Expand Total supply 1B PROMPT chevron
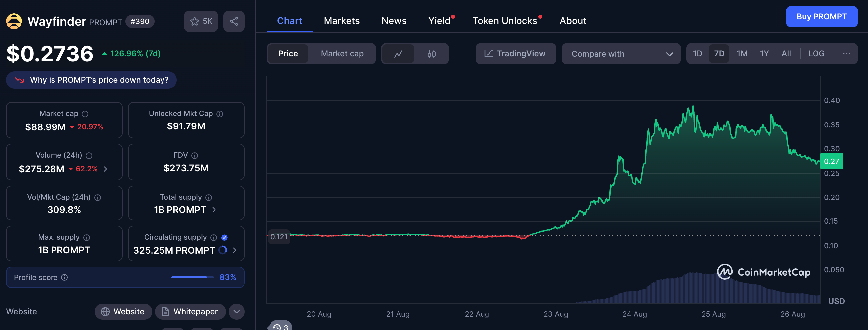Image resolution: width=868 pixels, height=330 pixels. click(x=214, y=210)
